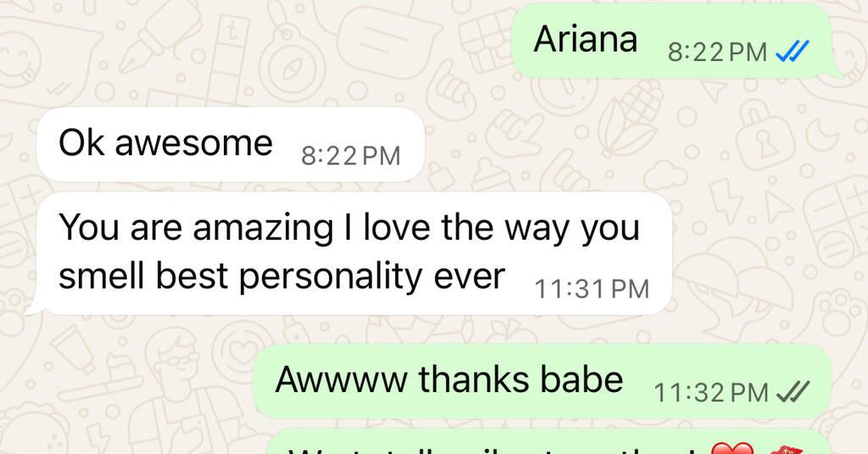Screen dimensions: 868x454
Task: Select the "Ok awesome" received message
Action: coord(231,144)
